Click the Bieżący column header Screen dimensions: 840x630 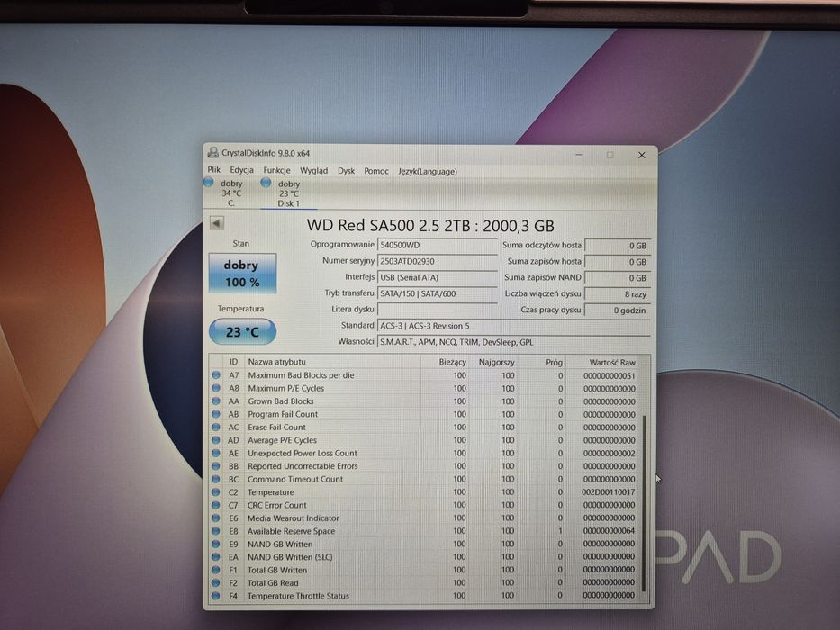tap(445, 362)
